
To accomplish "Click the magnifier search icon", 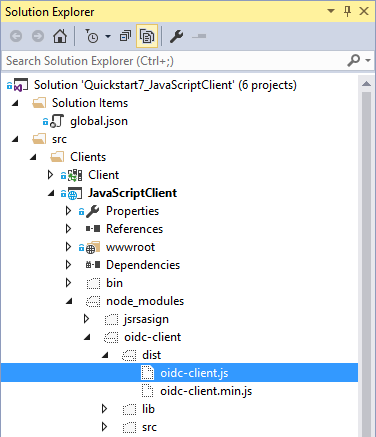I will 354,61.
